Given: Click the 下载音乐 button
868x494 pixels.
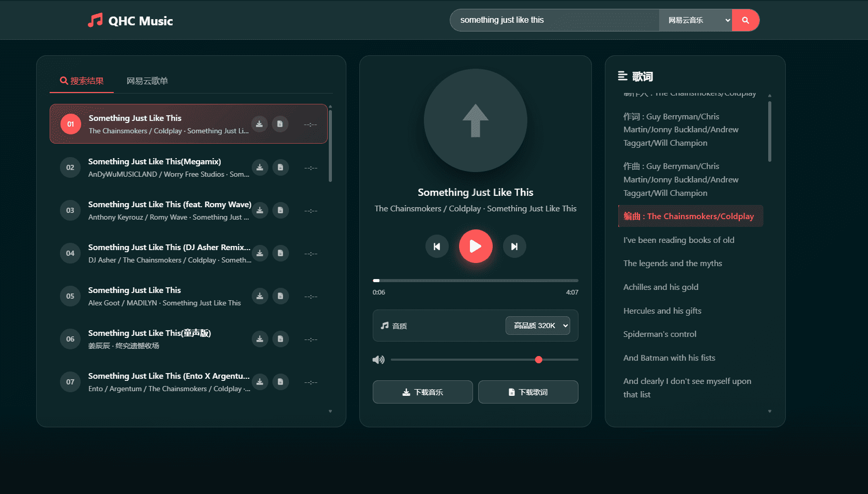Looking at the screenshot, I should (423, 392).
